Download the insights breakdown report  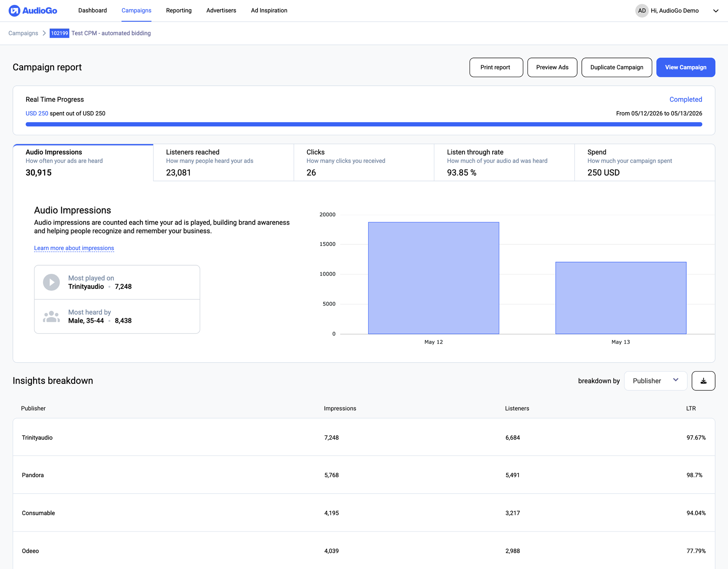click(x=703, y=381)
